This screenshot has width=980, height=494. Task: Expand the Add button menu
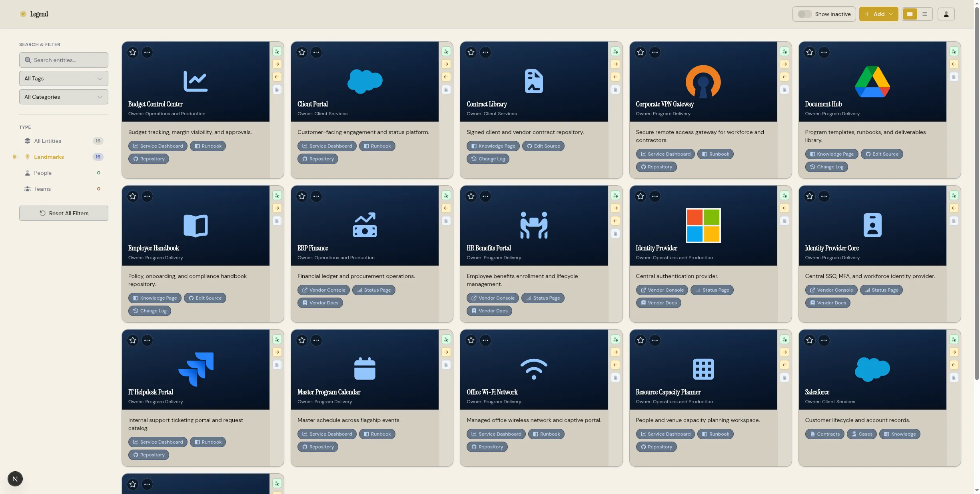878,14
